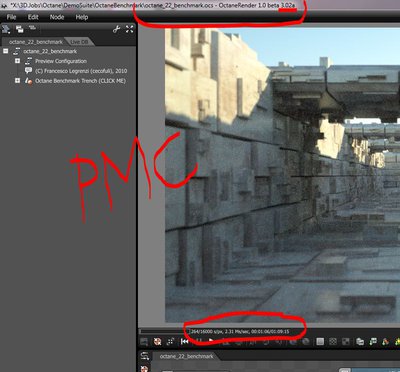The width and height of the screenshot is (400, 372).
Task: Switch to the Live DB tab
Action: point(80,42)
